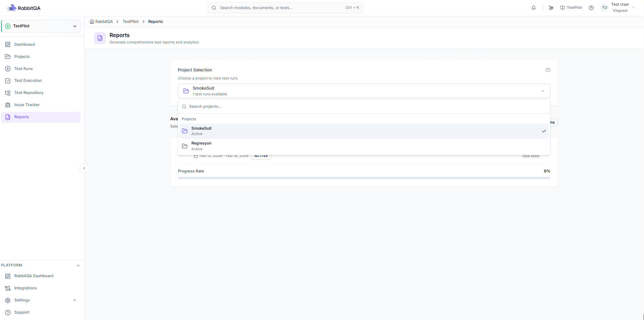Click the help question mark icon in header
644x320 pixels.
[x=591, y=8]
